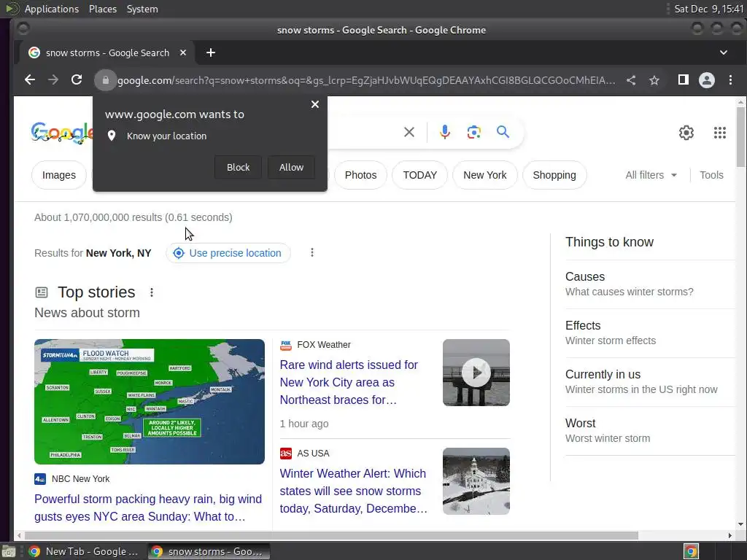Click Use precise location
The width and height of the screenshot is (747, 560).
(x=228, y=253)
